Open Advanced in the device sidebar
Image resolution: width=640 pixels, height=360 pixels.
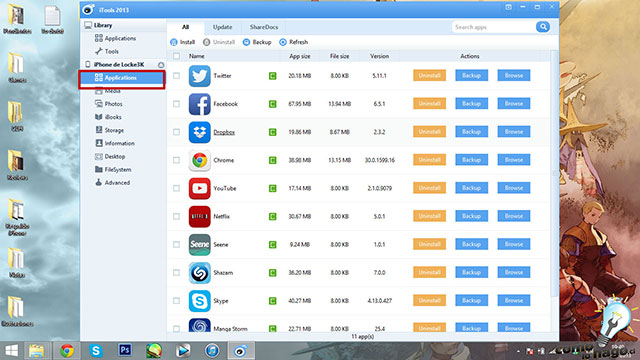[x=112, y=182]
